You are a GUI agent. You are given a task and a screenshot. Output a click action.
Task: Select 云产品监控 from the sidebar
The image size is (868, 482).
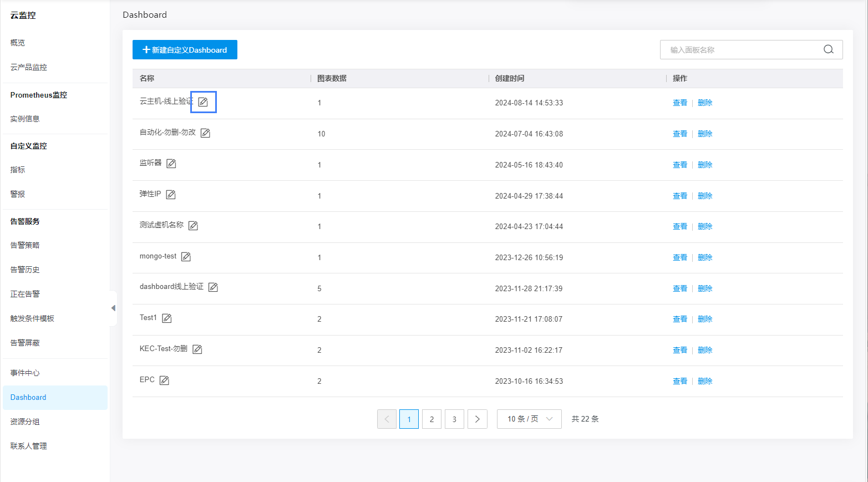[x=29, y=67]
